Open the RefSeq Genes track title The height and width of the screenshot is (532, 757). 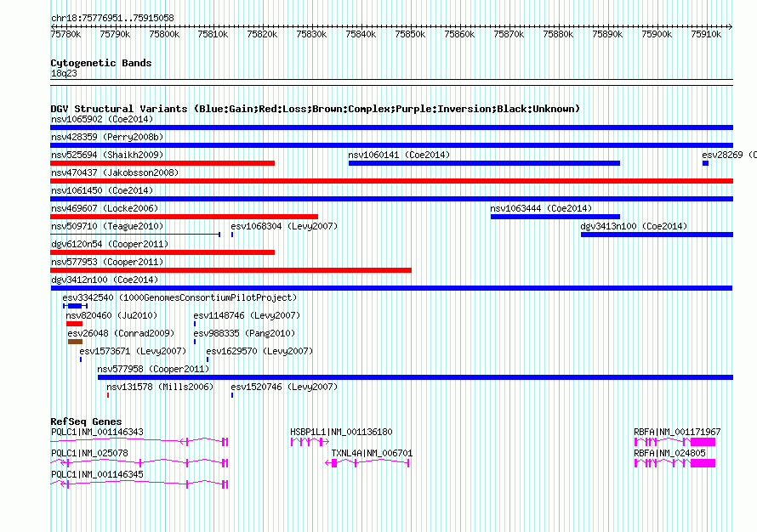86,421
